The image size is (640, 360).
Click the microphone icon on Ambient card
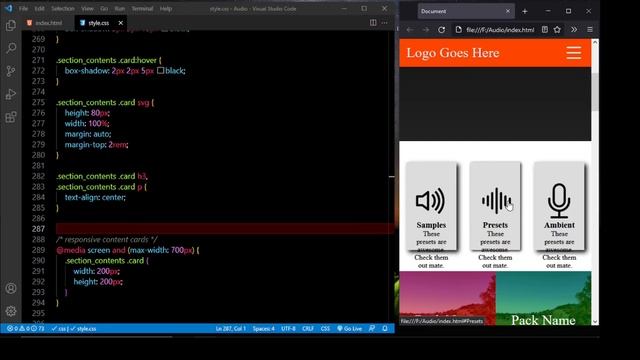559,201
